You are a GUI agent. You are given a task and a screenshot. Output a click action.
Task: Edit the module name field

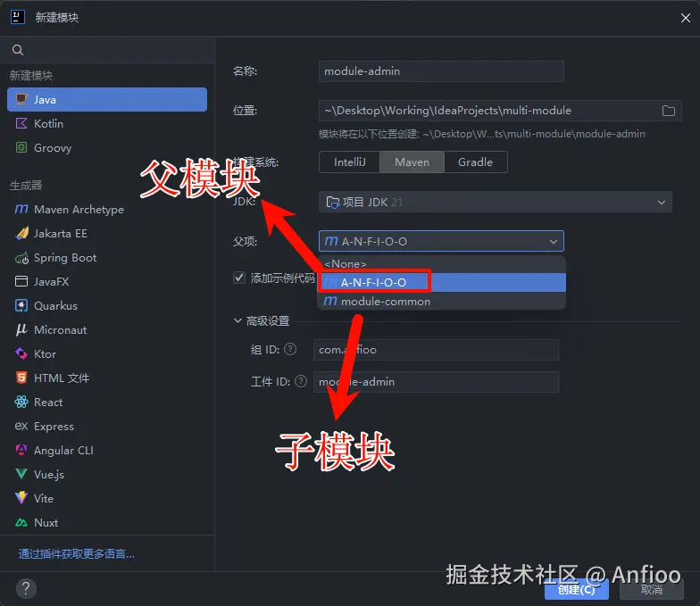(x=441, y=71)
